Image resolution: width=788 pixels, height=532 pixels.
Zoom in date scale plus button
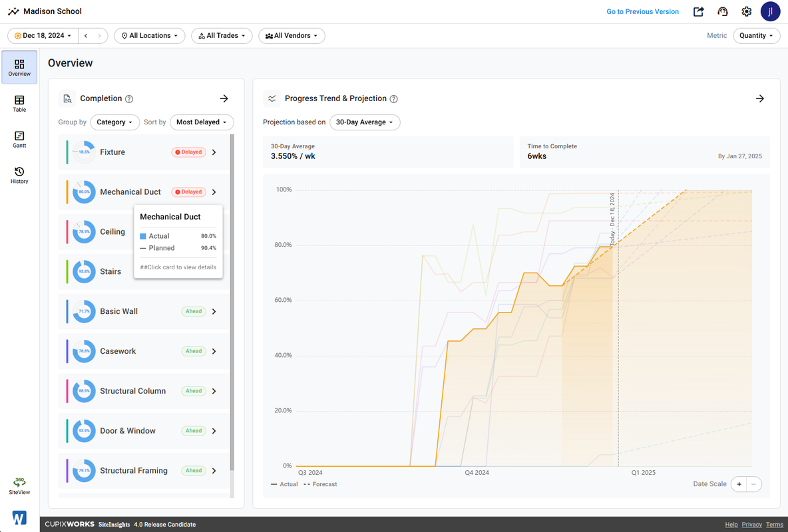click(739, 484)
